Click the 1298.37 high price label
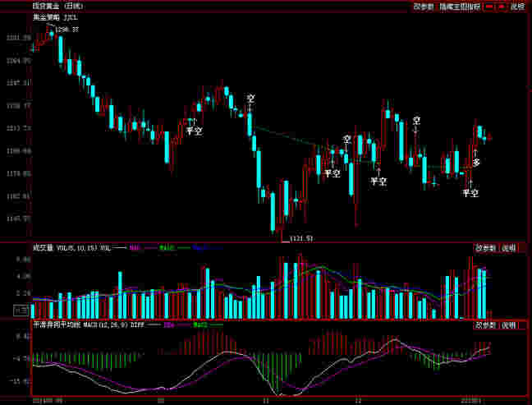This screenshot has width=532, height=405. (x=67, y=30)
